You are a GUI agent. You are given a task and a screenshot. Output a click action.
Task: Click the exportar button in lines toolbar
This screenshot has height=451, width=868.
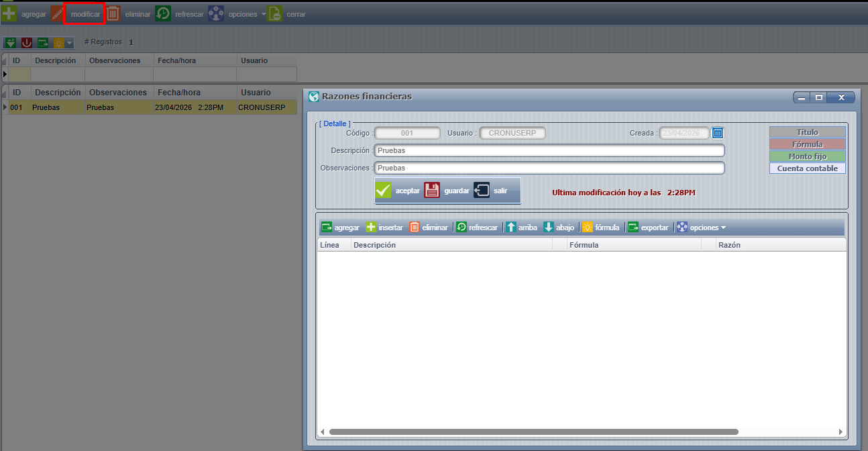[x=648, y=228]
